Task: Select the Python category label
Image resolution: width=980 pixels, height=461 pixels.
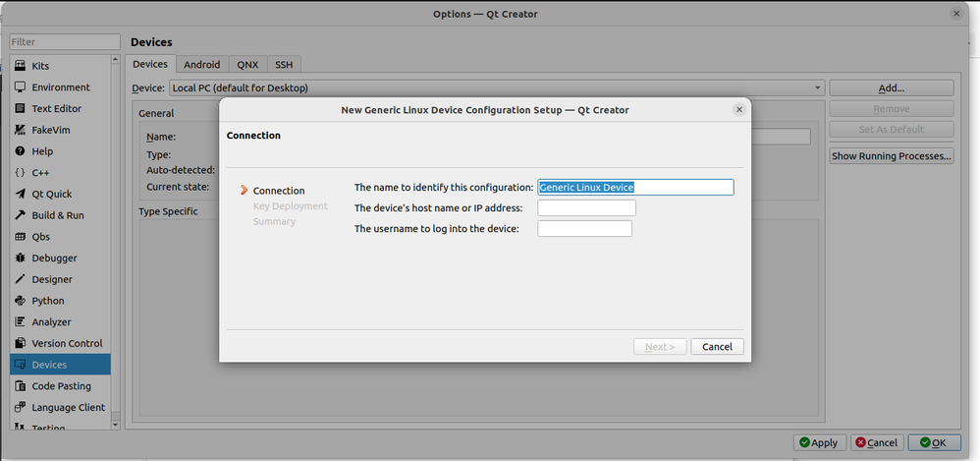Action: coord(48,300)
